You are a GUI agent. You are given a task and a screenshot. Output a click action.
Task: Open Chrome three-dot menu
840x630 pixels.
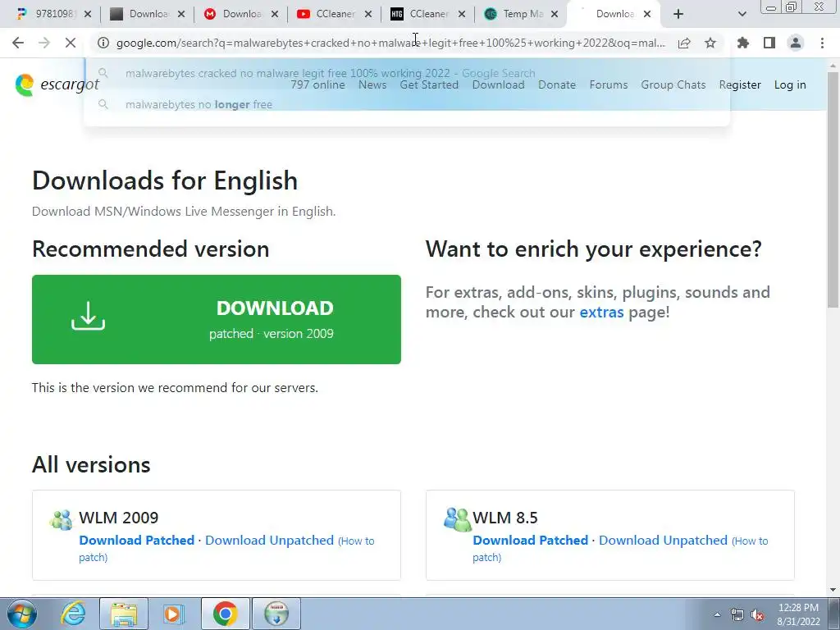(822, 43)
